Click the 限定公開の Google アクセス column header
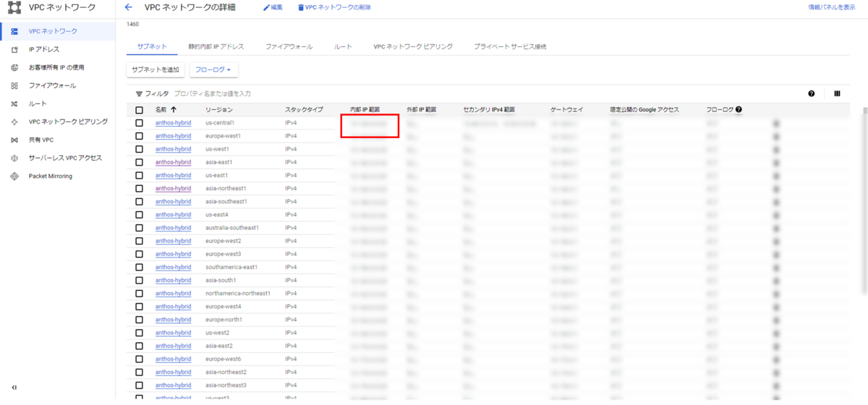868x405 pixels. coord(644,110)
